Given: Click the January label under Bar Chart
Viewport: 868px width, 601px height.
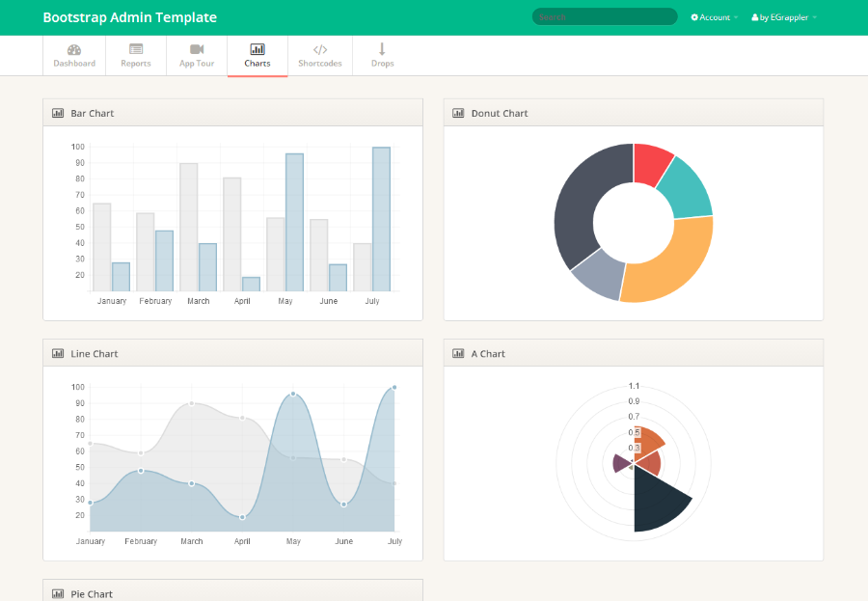Looking at the screenshot, I should point(112,301).
